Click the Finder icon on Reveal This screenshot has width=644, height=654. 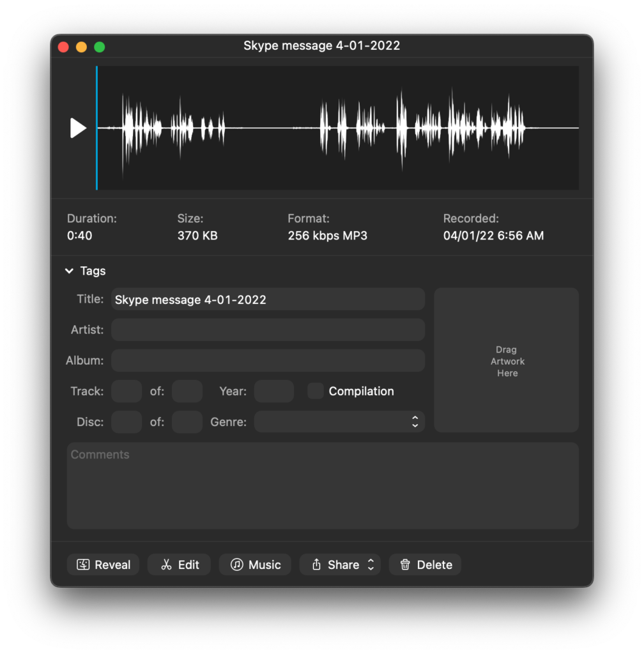[x=83, y=565]
